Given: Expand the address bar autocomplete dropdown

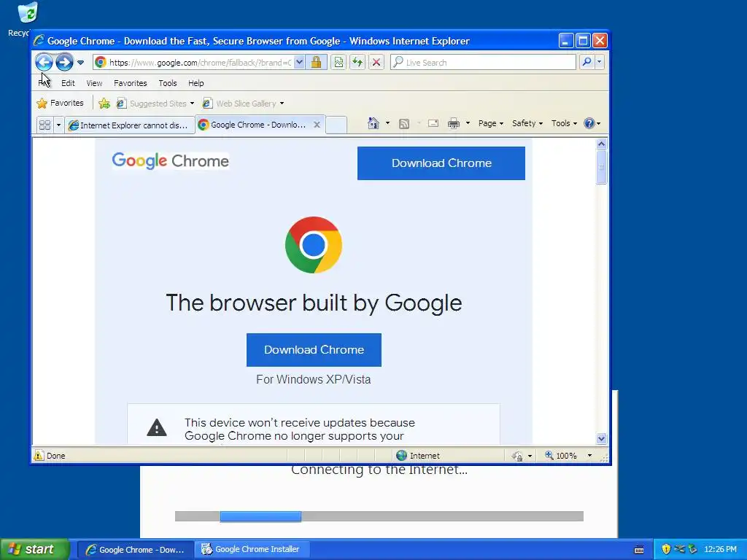Looking at the screenshot, I should click(x=299, y=63).
